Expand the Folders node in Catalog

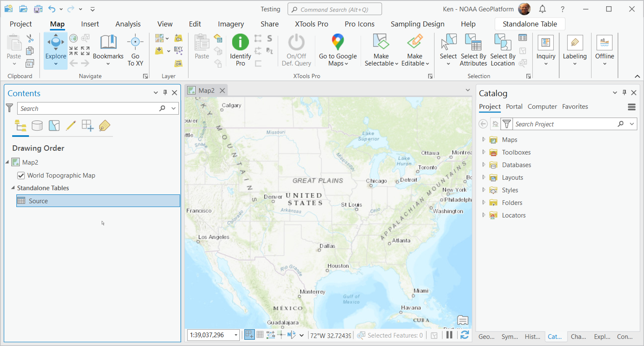click(484, 203)
